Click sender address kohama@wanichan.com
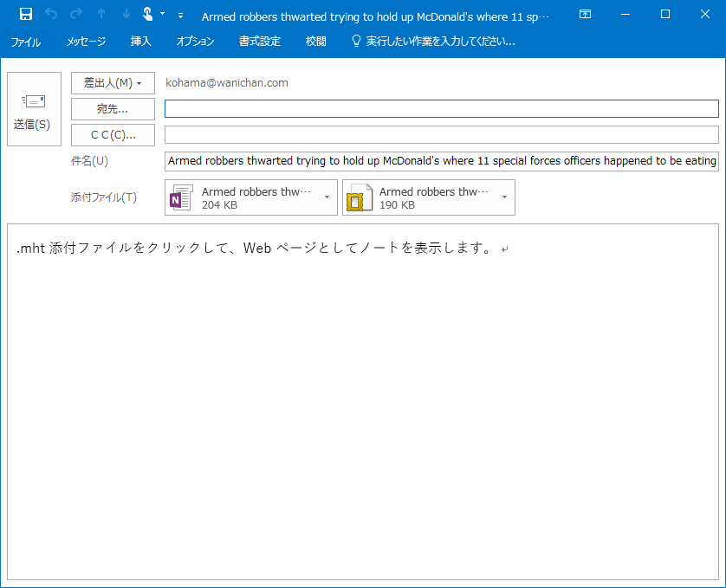726x588 pixels. tap(227, 83)
